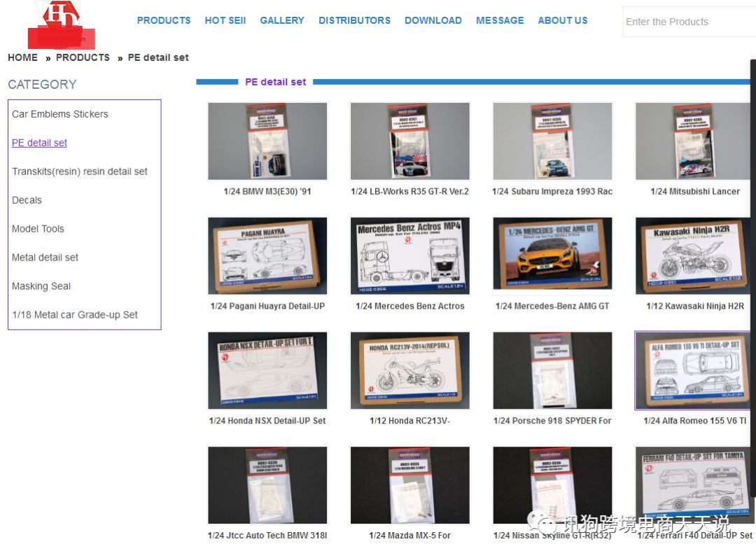
Task: Open the Ferrari F40 Detail-UP Set image
Action: tap(693, 485)
